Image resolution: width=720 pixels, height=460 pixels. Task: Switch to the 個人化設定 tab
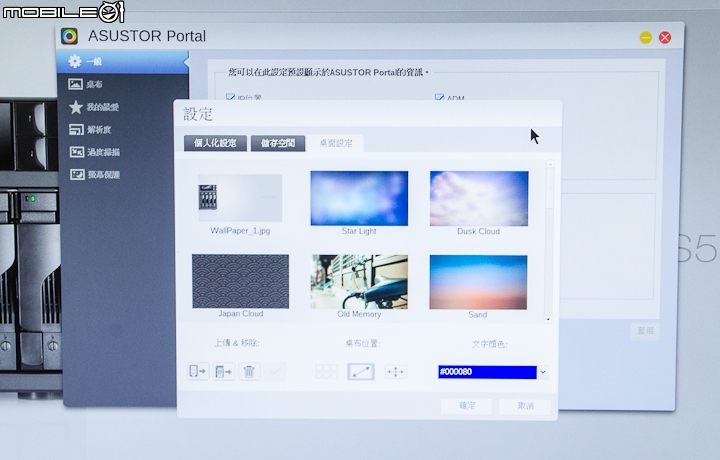[x=215, y=143]
